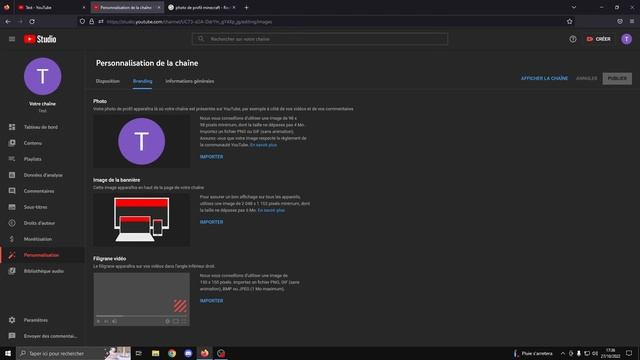This screenshot has height=360, width=640.
Task: Expand the browser tab list dropdown
Action: (x=574, y=7)
